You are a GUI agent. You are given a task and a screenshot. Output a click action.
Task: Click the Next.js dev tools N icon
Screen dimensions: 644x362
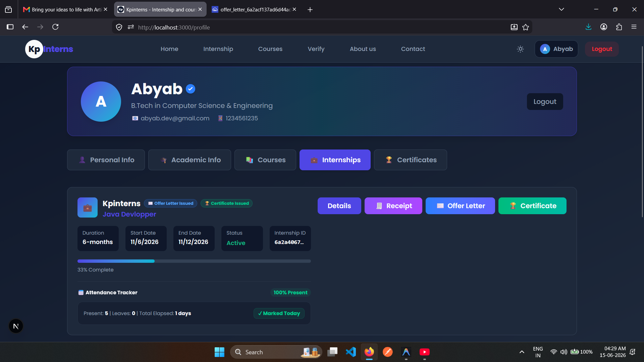[16, 326]
